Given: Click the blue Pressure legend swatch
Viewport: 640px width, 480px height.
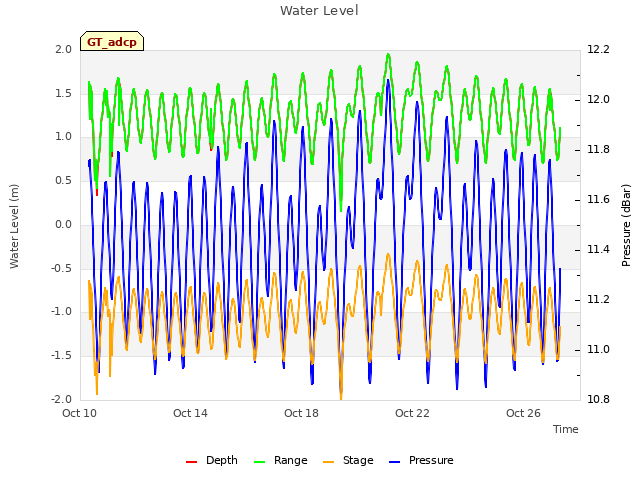Looking at the screenshot, I should pyautogui.click(x=394, y=462).
